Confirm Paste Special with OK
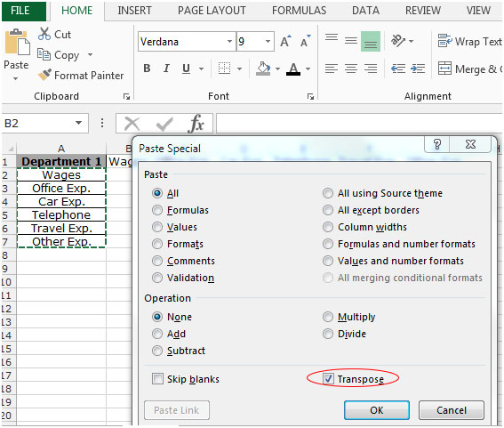This screenshot has width=504, height=428. coord(377,410)
